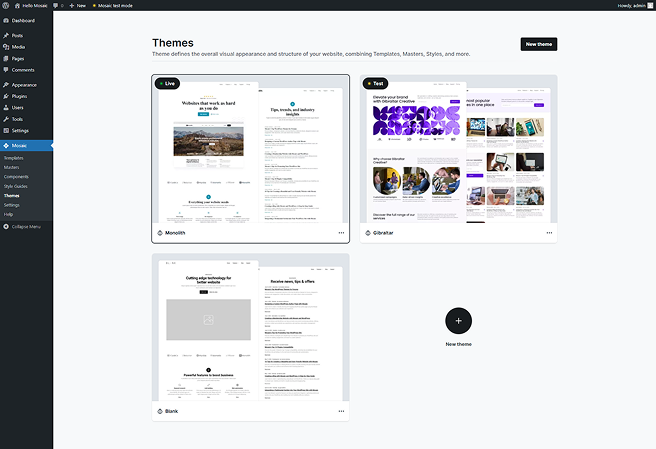Screen dimensions: 656x449
Task: Open the Posts section with pushpin icon
Action: click(x=26, y=36)
